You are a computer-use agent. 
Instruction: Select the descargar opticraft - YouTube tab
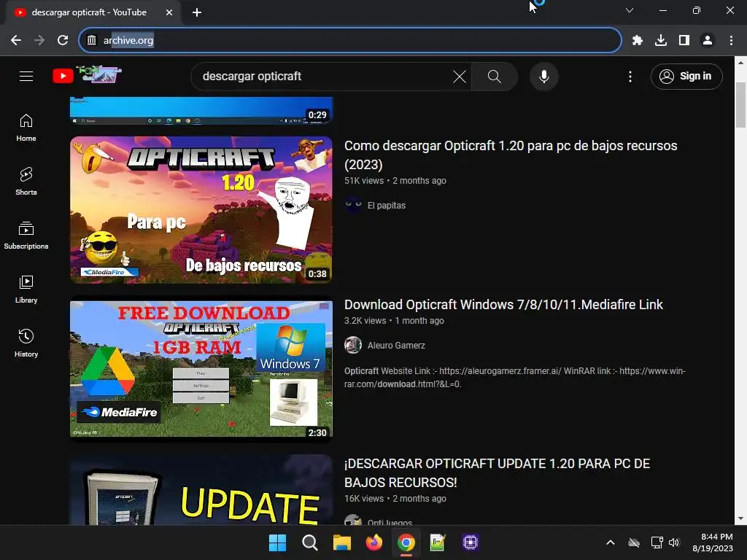tap(93, 12)
